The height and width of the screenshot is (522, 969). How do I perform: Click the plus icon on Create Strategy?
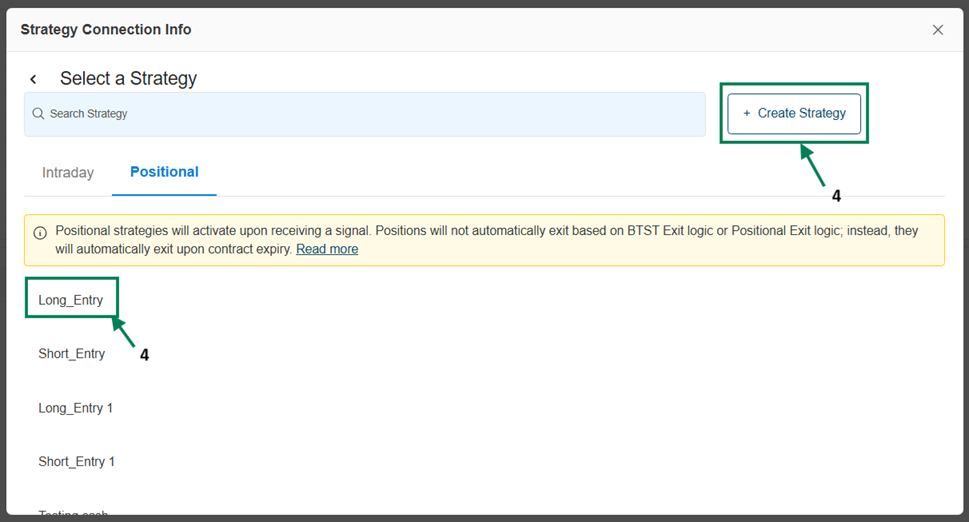(x=746, y=114)
